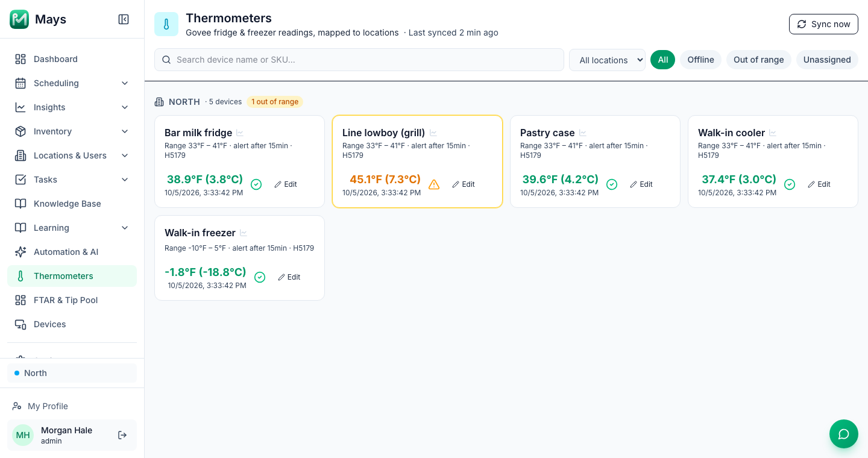Open chart icon for Walk-in cooler

[773, 133]
